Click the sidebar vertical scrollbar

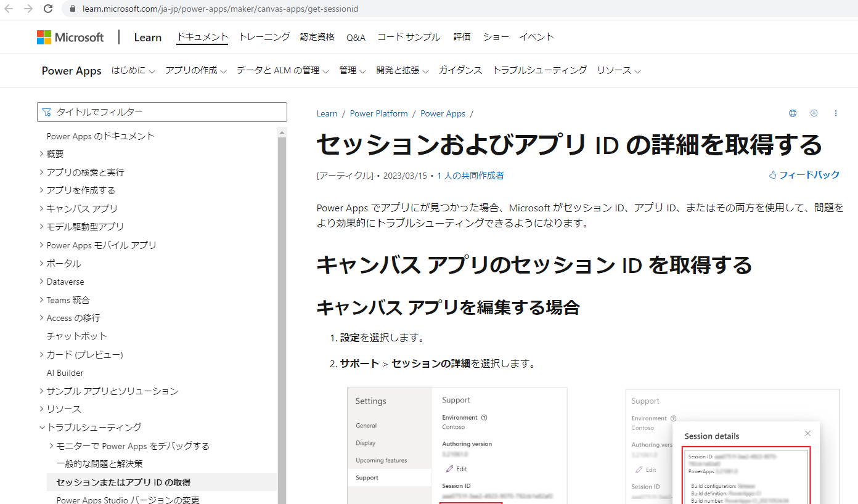(282, 308)
